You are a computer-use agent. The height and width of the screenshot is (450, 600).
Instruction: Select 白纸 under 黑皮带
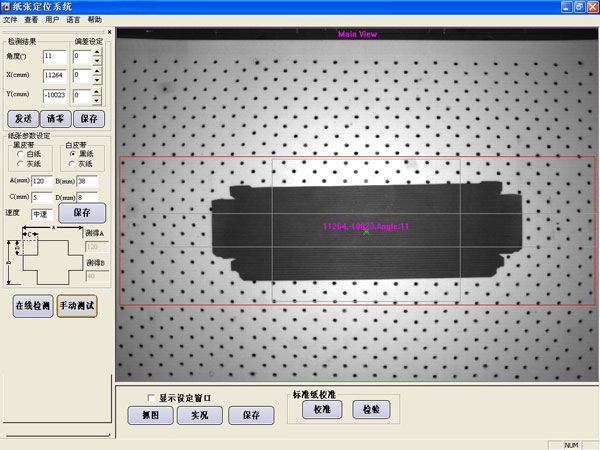29,154
